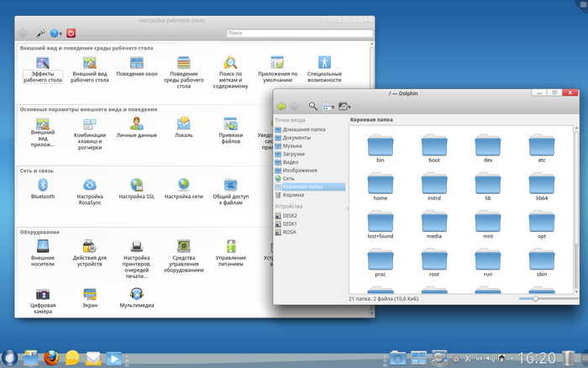The height and width of the screenshot is (368, 588).
Task: Expand the help dropdown in settings toolbar
Action: coord(55,33)
